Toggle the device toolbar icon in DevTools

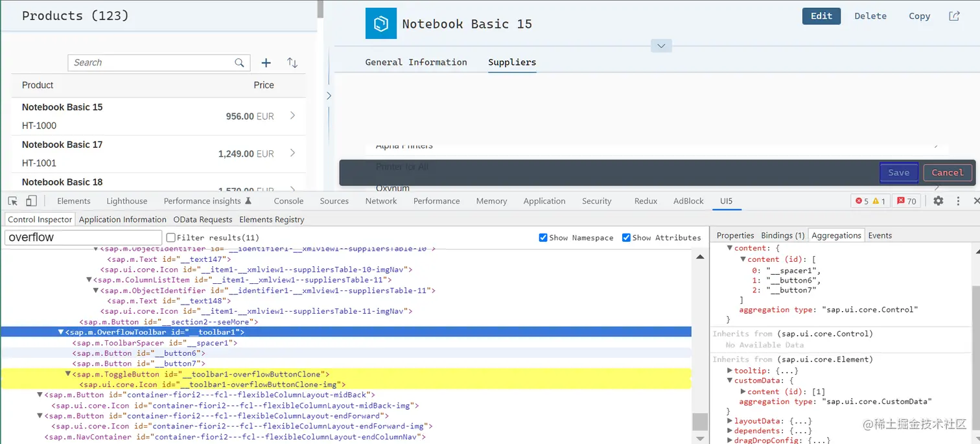click(31, 201)
